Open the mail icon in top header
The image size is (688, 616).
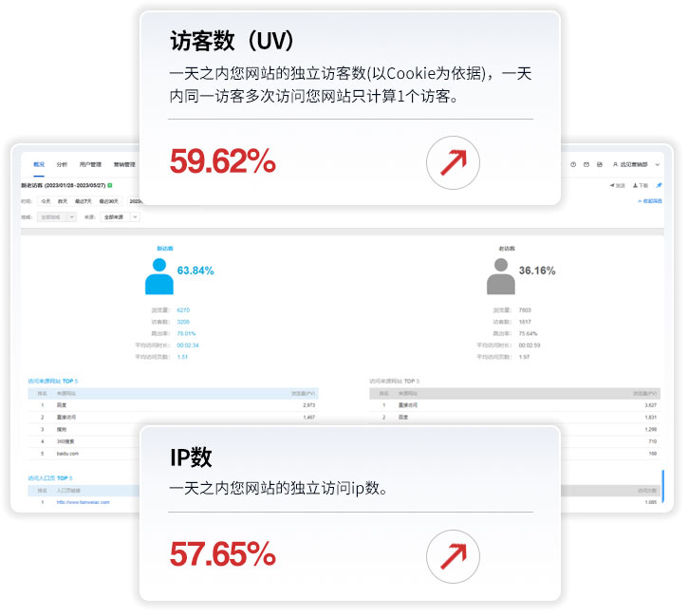(x=586, y=164)
